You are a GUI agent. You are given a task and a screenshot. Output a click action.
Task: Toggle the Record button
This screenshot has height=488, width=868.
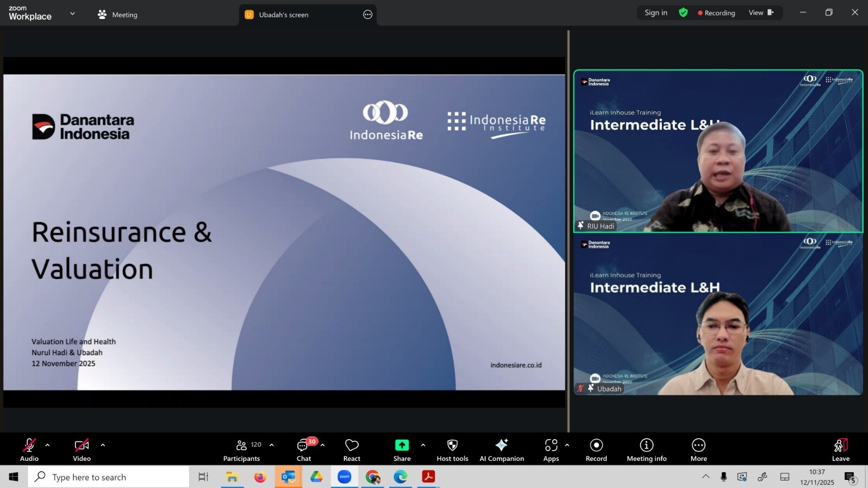(x=596, y=450)
